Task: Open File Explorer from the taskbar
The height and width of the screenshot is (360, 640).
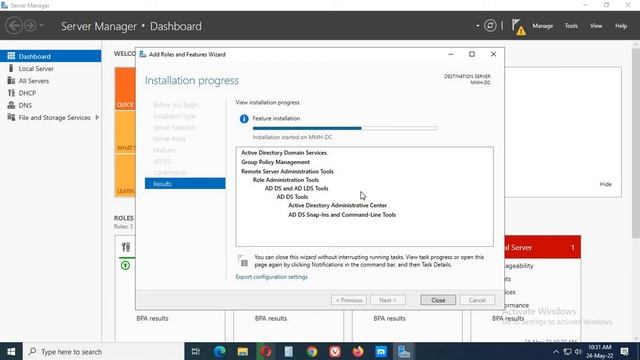Action: (x=243, y=351)
